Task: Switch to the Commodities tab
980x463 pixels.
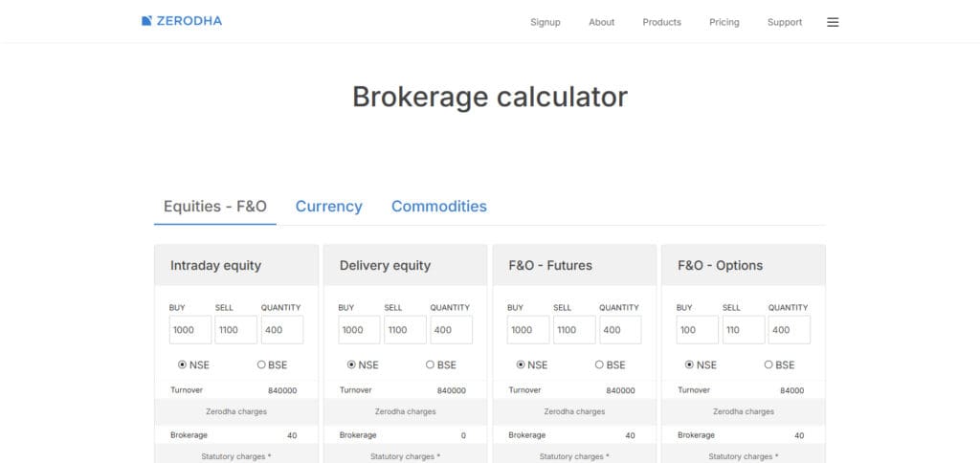Action: click(438, 207)
